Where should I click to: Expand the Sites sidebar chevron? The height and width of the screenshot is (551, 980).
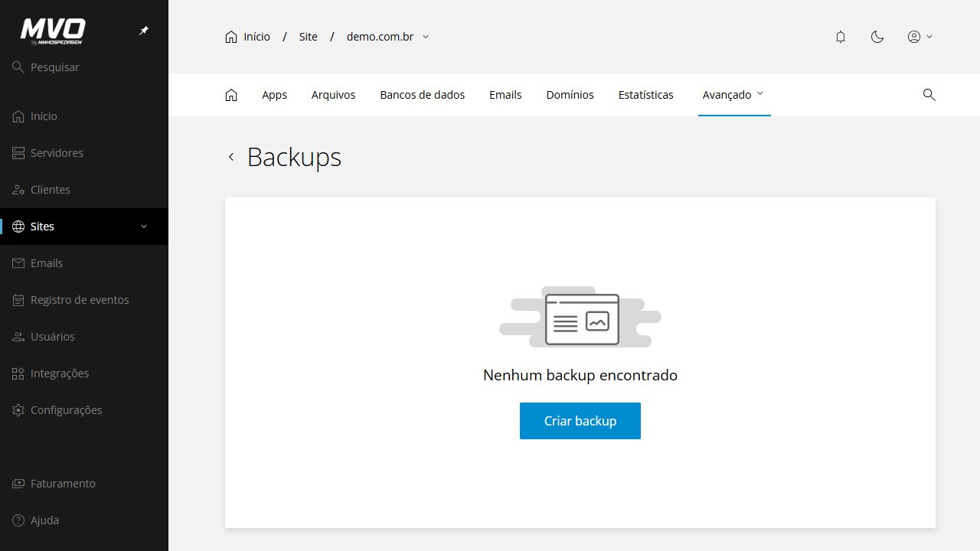coord(144,227)
